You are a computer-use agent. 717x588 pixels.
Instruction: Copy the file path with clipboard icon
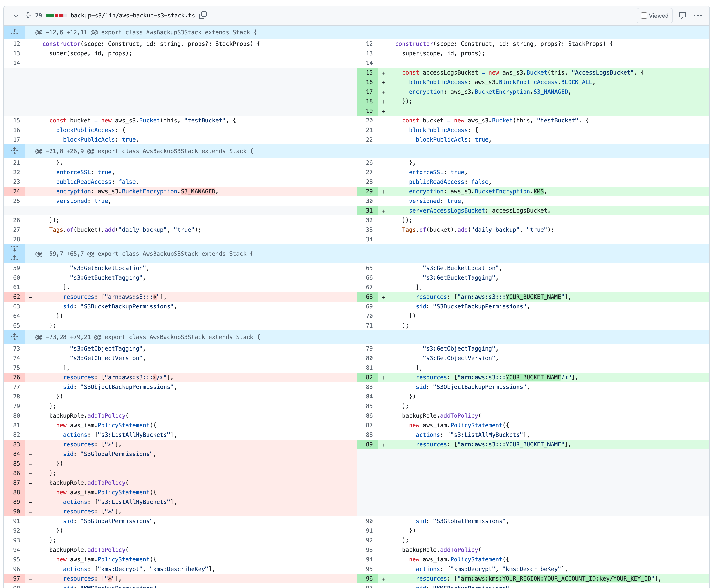pos(203,15)
